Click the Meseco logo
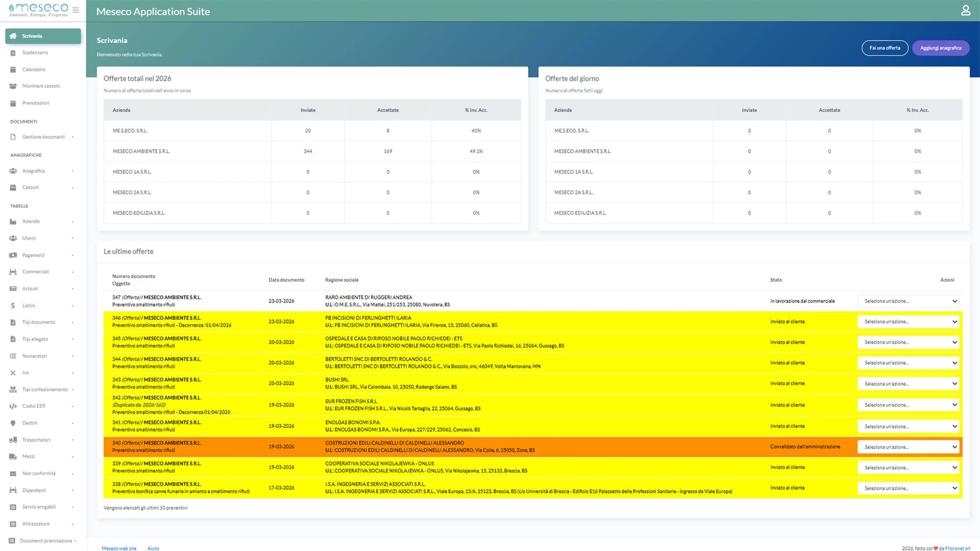The width and height of the screenshot is (980, 551). pyautogui.click(x=38, y=10)
